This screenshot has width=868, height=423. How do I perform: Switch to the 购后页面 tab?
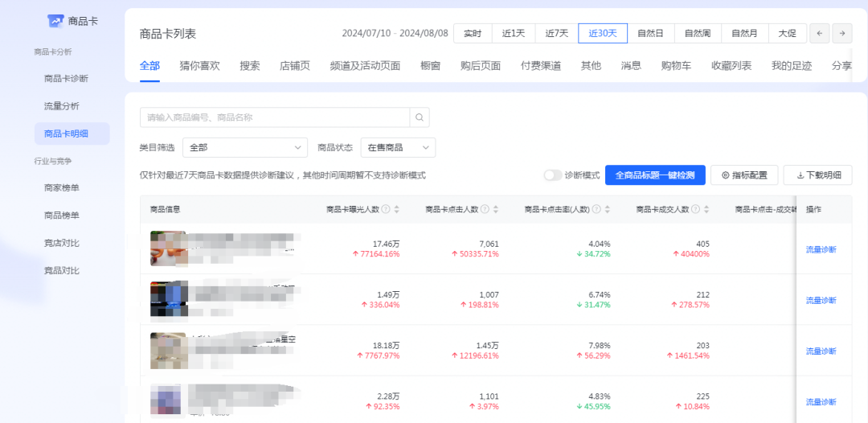pyautogui.click(x=481, y=66)
